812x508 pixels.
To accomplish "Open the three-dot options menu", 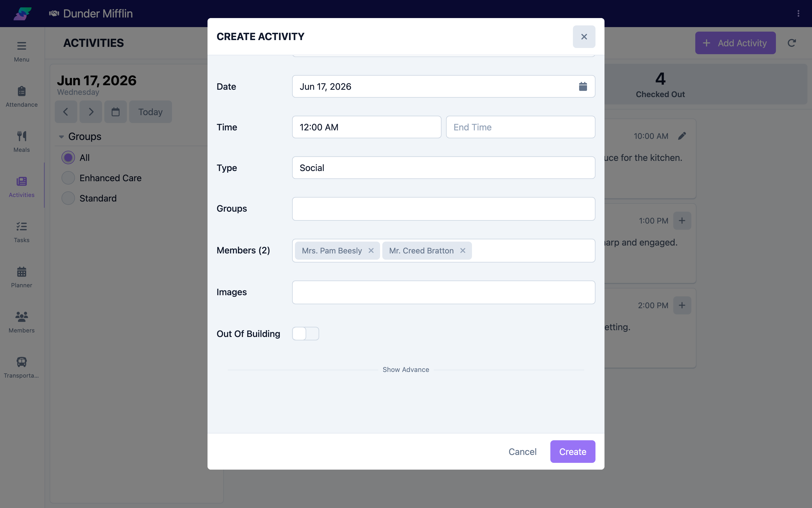I will (798, 14).
